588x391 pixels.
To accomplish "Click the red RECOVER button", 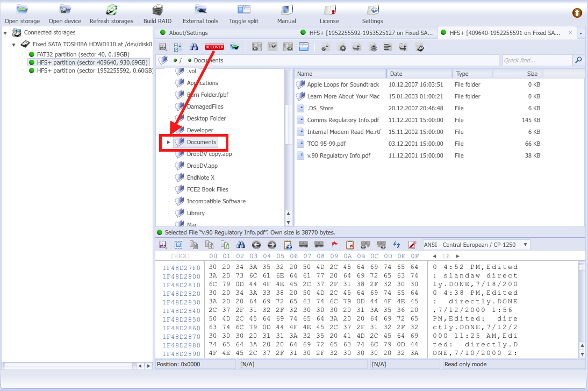I will coord(214,47).
